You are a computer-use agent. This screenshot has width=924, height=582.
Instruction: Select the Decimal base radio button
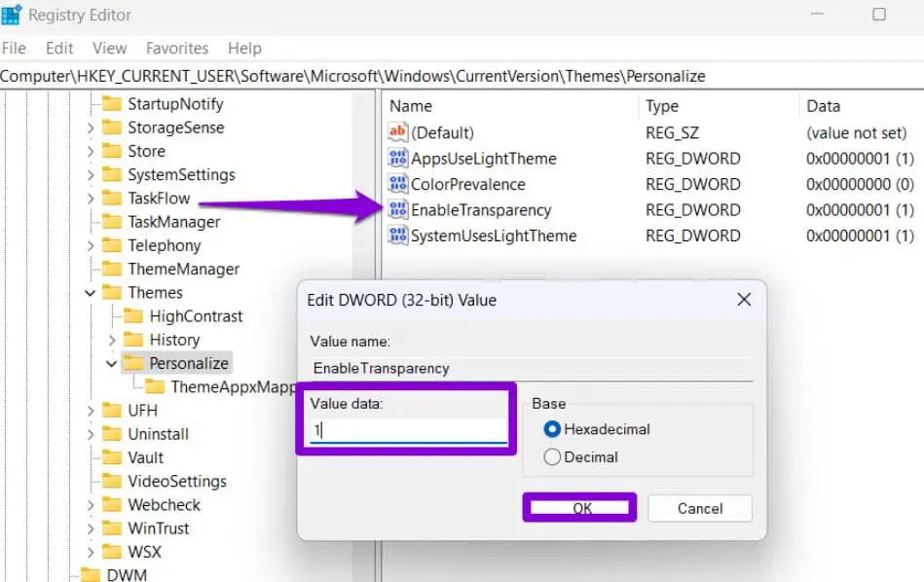(552, 457)
